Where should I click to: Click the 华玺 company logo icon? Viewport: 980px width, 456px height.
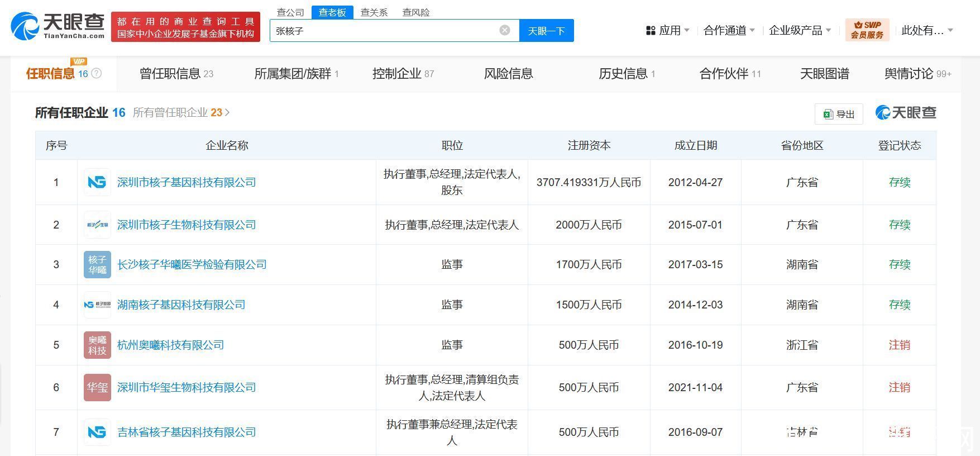(x=97, y=387)
